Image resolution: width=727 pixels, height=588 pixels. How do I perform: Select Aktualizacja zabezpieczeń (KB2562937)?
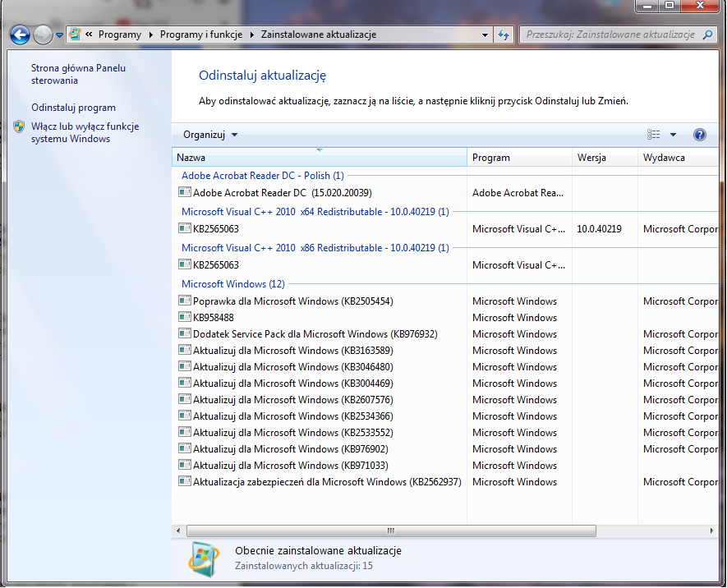[327, 482]
